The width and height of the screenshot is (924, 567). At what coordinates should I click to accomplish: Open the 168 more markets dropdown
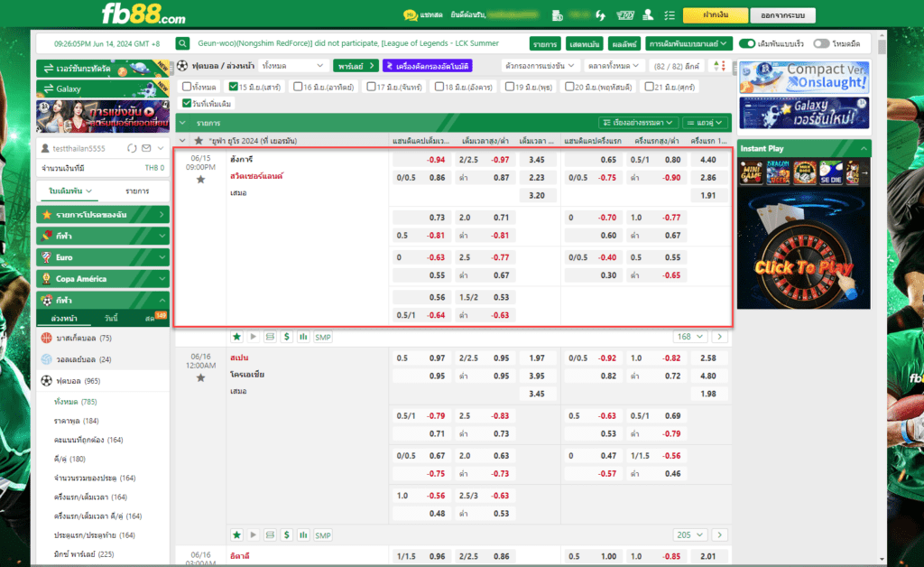pos(689,337)
